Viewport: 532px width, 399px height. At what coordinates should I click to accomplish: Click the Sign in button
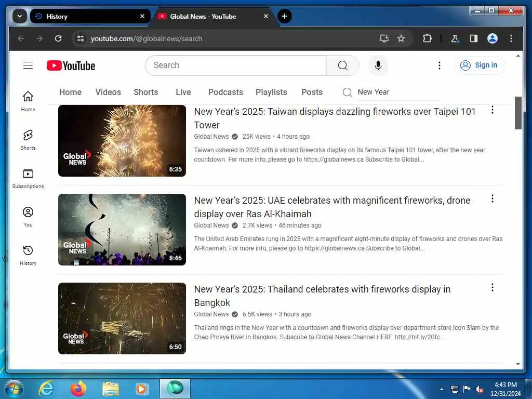pos(480,65)
